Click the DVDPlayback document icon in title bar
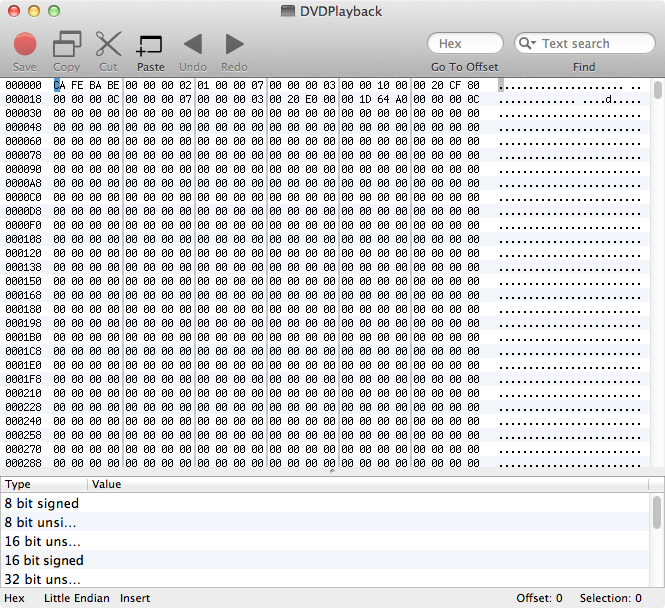The width and height of the screenshot is (665, 608). [288, 11]
